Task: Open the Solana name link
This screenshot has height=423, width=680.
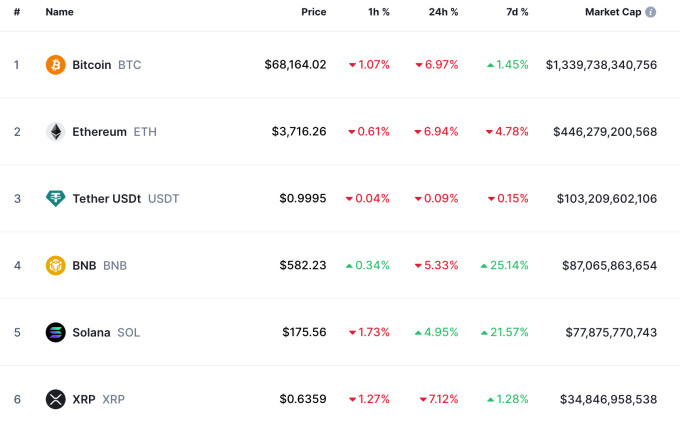Action: click(91, 333)
